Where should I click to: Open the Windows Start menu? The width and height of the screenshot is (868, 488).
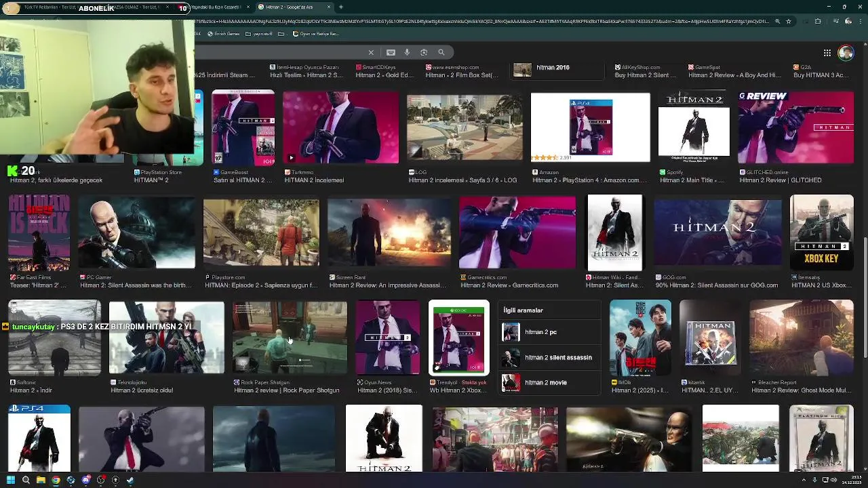tap(11, 480)
